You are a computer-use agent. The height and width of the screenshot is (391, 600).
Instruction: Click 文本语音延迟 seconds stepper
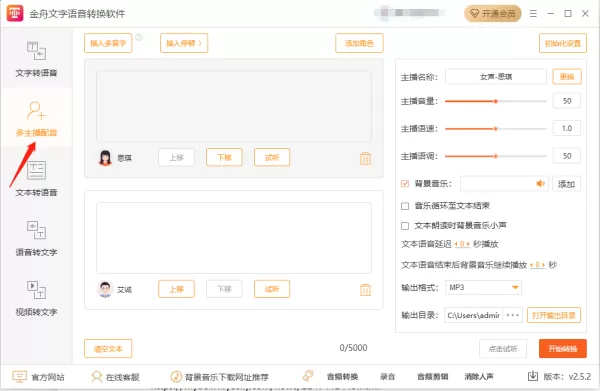[x=462, y=244]
